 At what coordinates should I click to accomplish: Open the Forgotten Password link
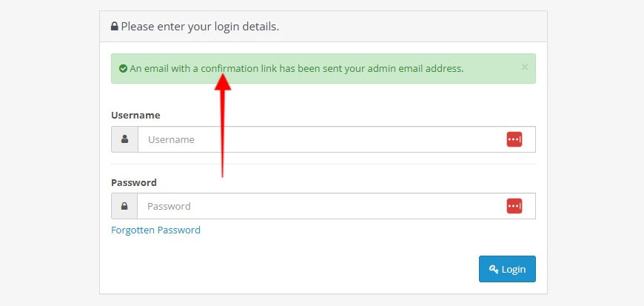click(155, 230)
